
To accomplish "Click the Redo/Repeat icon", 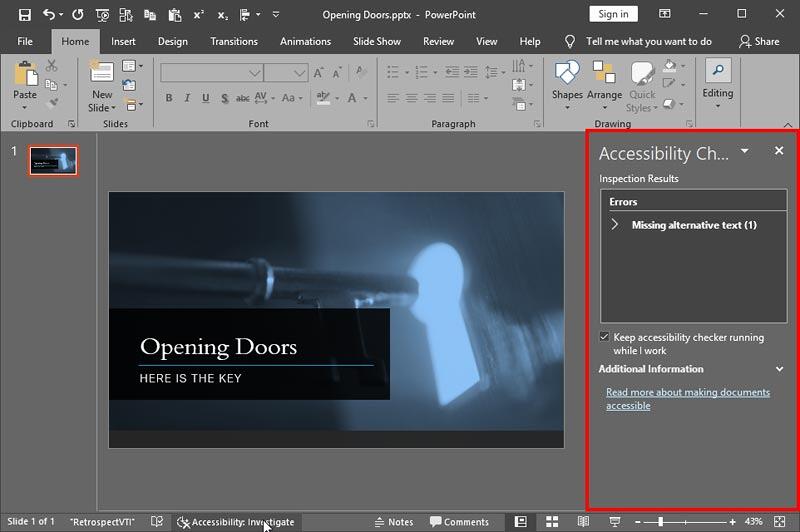I will tap(78, 15).
